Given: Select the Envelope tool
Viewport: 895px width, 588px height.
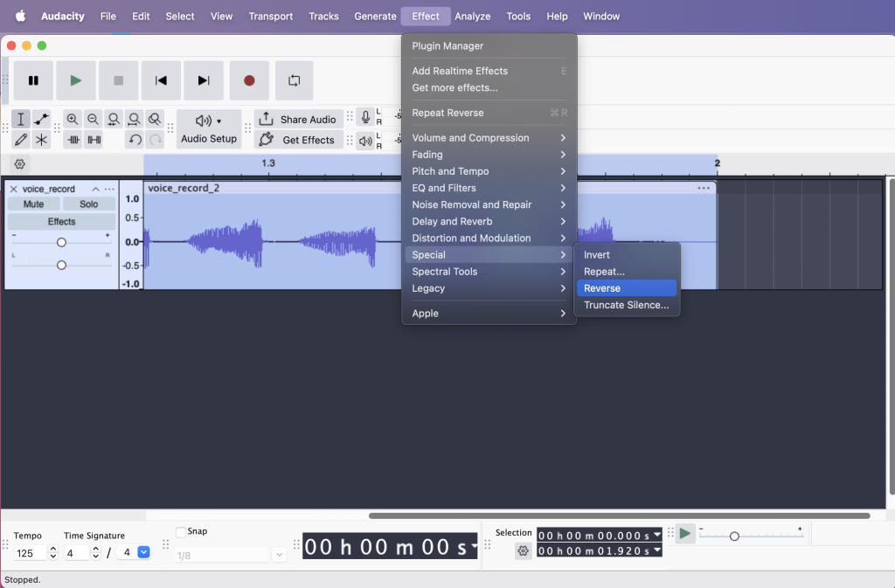Looking at the screenshot, I should 41,120.
